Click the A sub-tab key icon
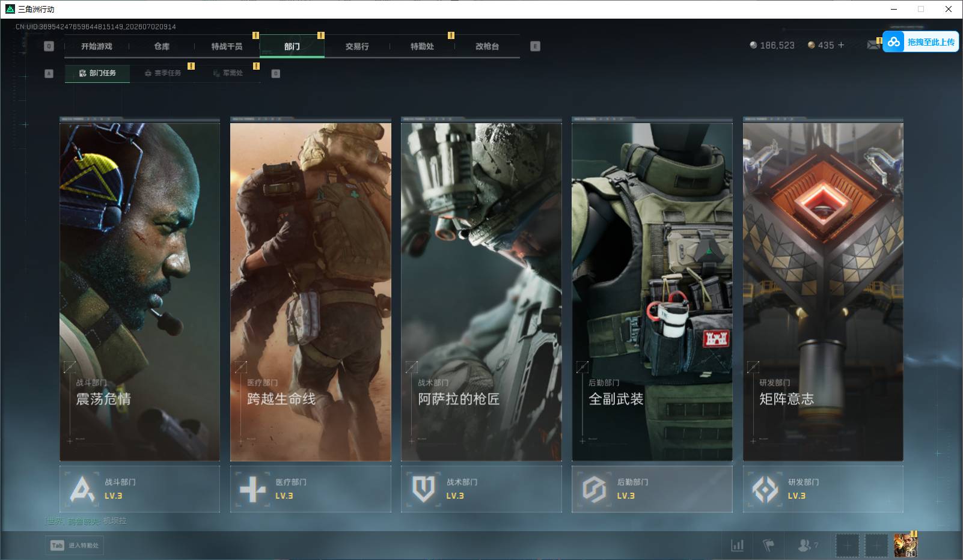The width and height of the screenshot is (963, 560). 49,73
